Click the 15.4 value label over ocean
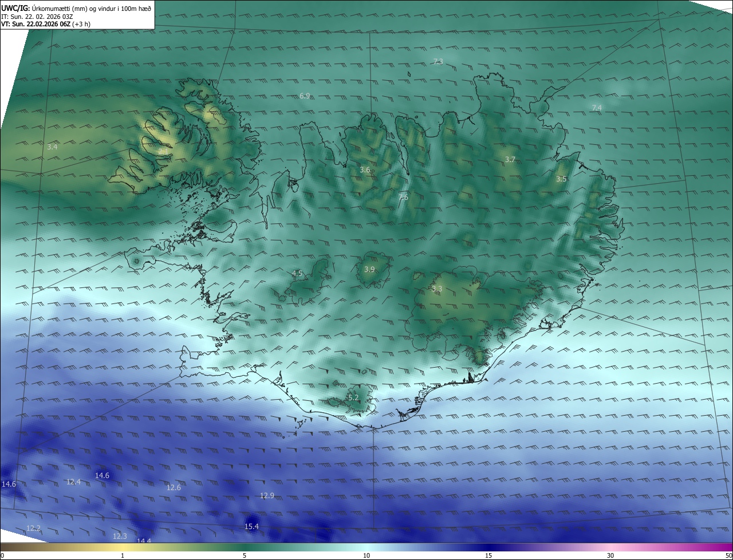733x560 pixels. pos(251,526)
